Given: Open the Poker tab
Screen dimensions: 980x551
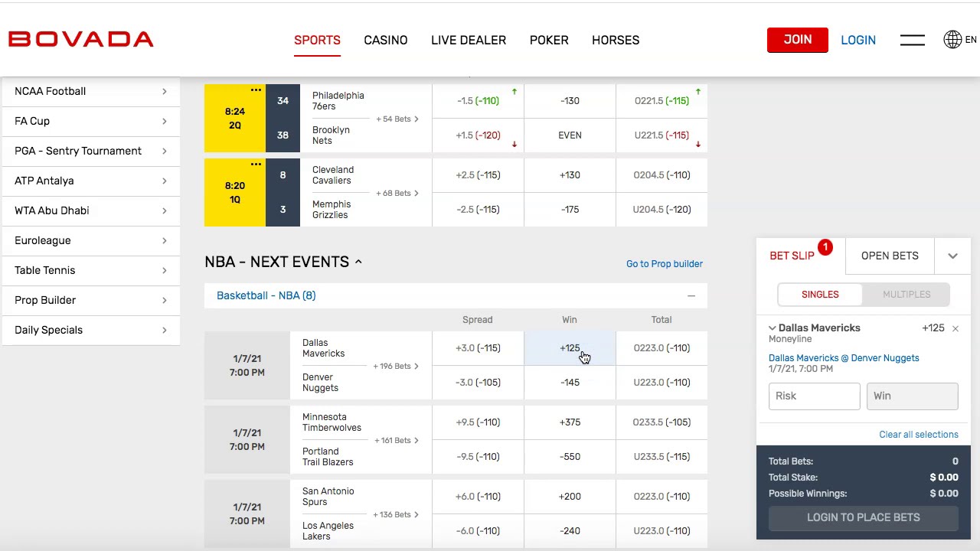Looking at the screenshot, I should coord(549,40).
